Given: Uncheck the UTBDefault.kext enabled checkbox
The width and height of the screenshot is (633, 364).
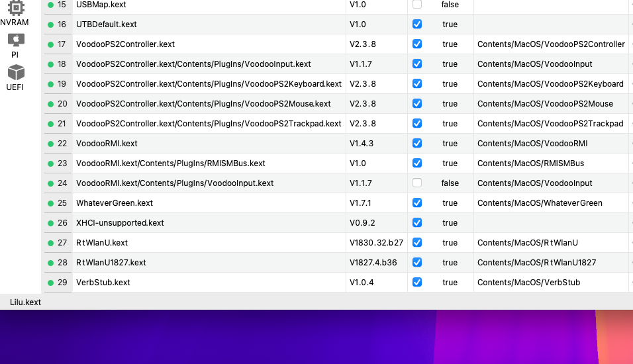Looking at the screenshot, I should pyautogui.click(x=417, y=24).
